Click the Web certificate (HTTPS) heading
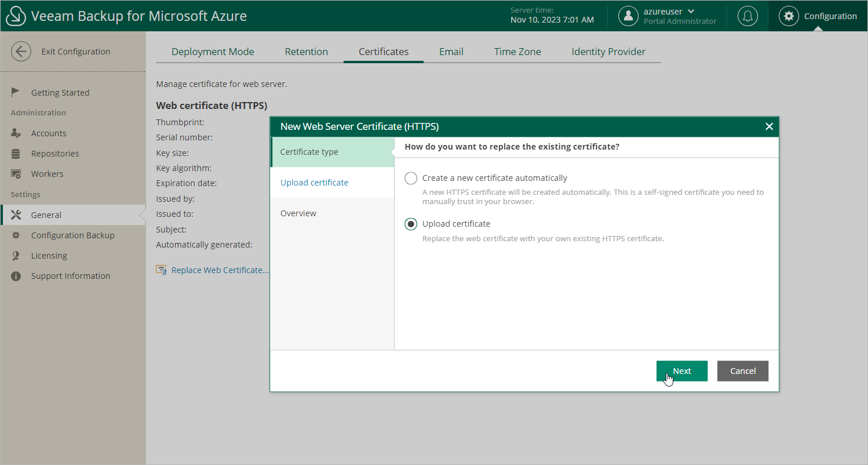 [211, 106]
